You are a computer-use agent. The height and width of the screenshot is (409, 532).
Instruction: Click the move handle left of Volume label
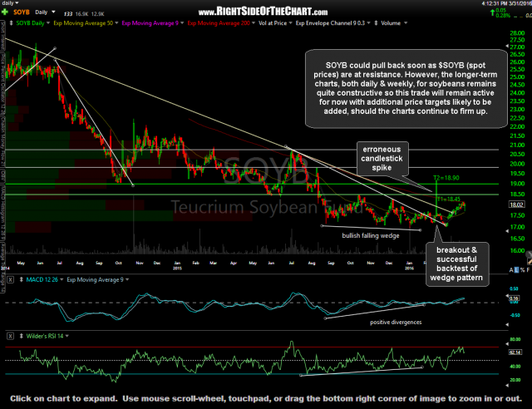click(376, 23)
